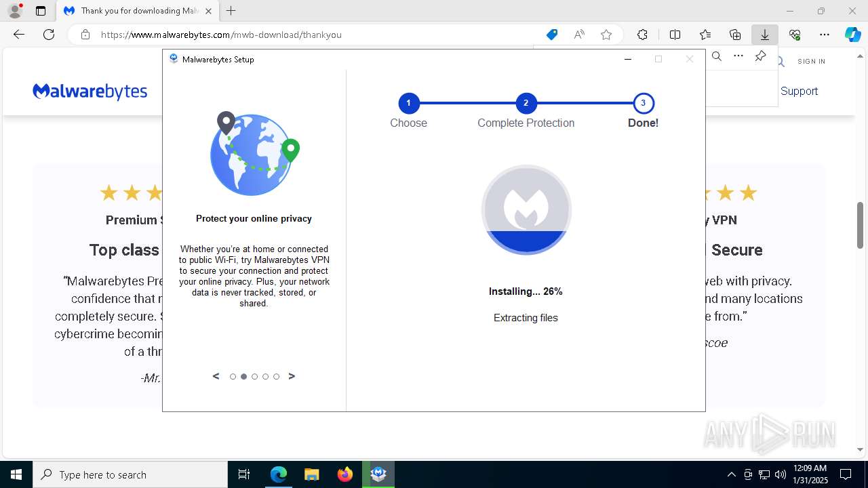Open Firefox from taskbar
The width and height of the screenshot is (868, 488).
[x=344, y=474]
